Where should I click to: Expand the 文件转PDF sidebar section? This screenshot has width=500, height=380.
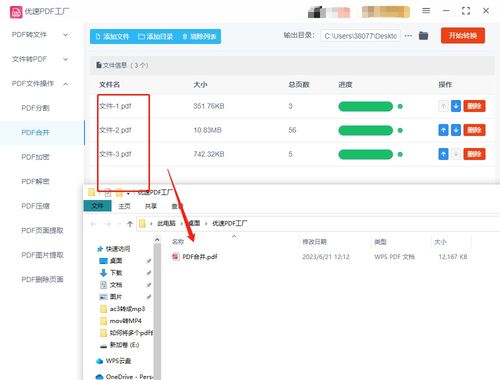40,59
